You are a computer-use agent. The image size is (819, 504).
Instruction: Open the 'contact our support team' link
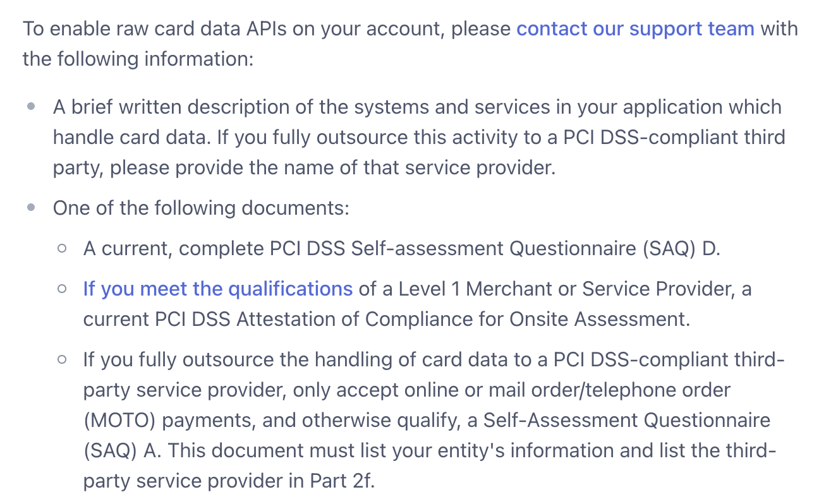(x=635, y=29)
